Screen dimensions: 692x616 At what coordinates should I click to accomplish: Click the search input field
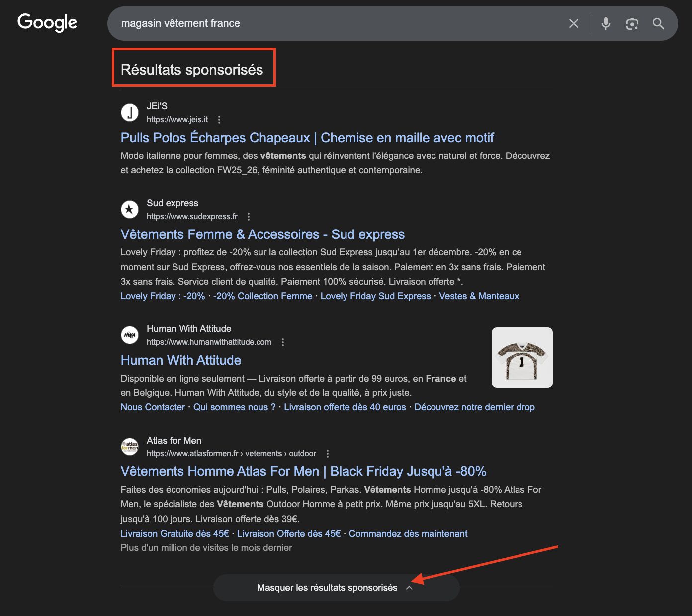338,23
